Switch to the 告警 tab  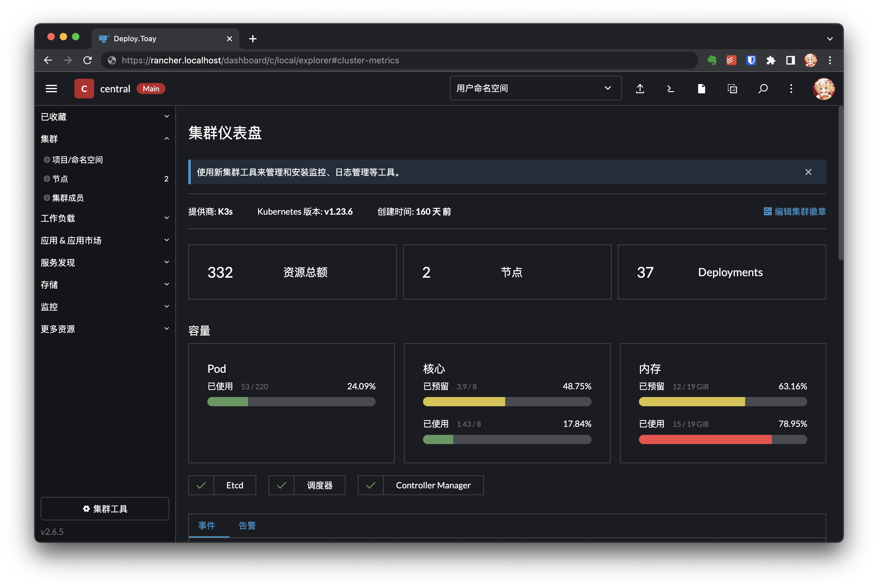247,525
